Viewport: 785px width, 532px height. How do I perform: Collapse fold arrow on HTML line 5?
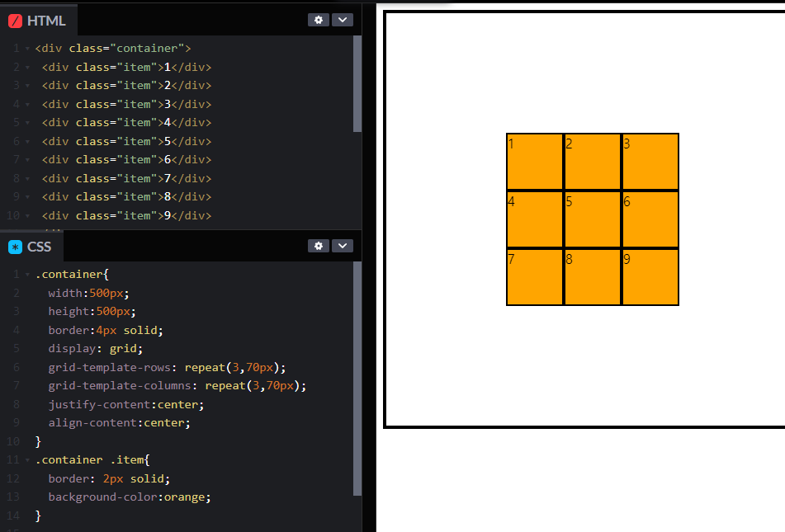point(27,123)
